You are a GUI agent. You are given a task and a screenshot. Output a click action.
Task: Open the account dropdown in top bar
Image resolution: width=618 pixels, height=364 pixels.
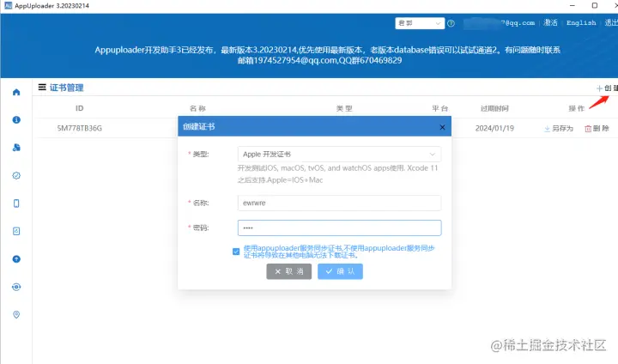tap(420, 23)
